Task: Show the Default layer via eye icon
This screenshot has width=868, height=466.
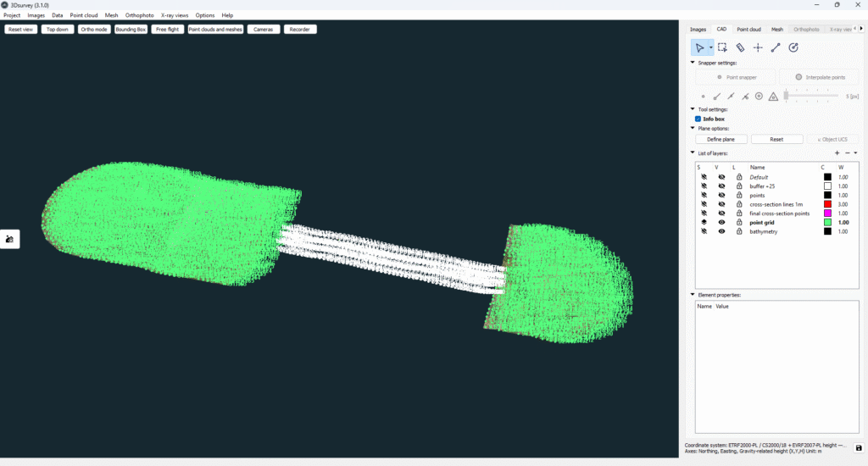Action: click(721, 177)
